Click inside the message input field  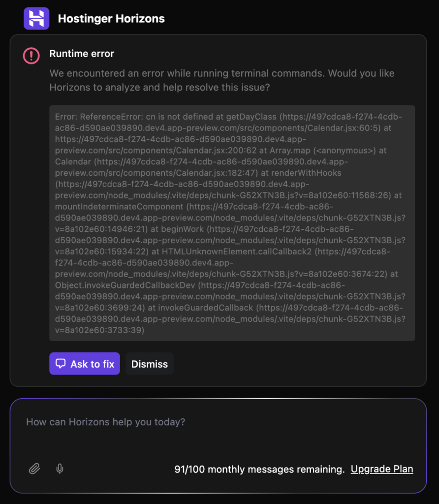(x=217, y=422)
